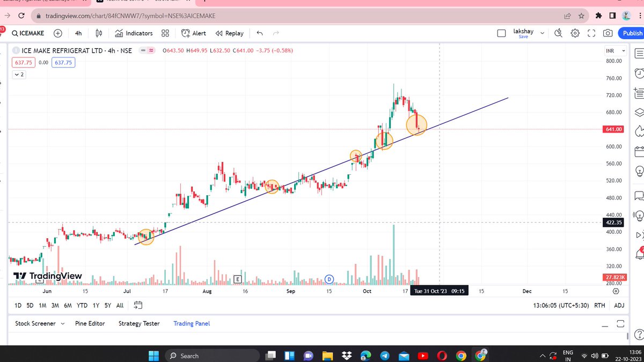Expand the Stock Screener dropdown arrow

[x=63, y=324]
